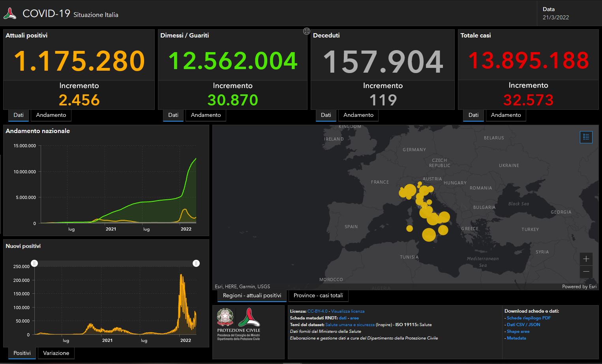Click the Italian Republic emblem
The image size is (602, 364).
coord(225,317)
